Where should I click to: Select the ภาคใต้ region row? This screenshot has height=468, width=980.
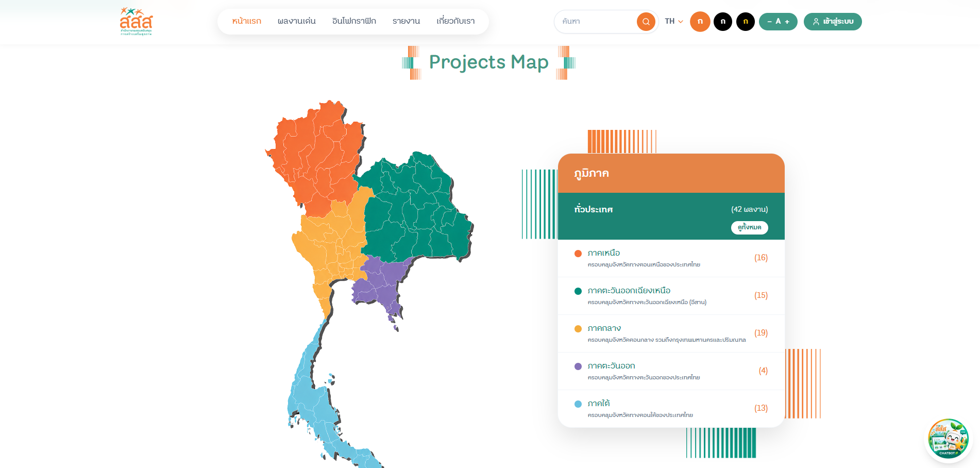click(x=671, y=409)
